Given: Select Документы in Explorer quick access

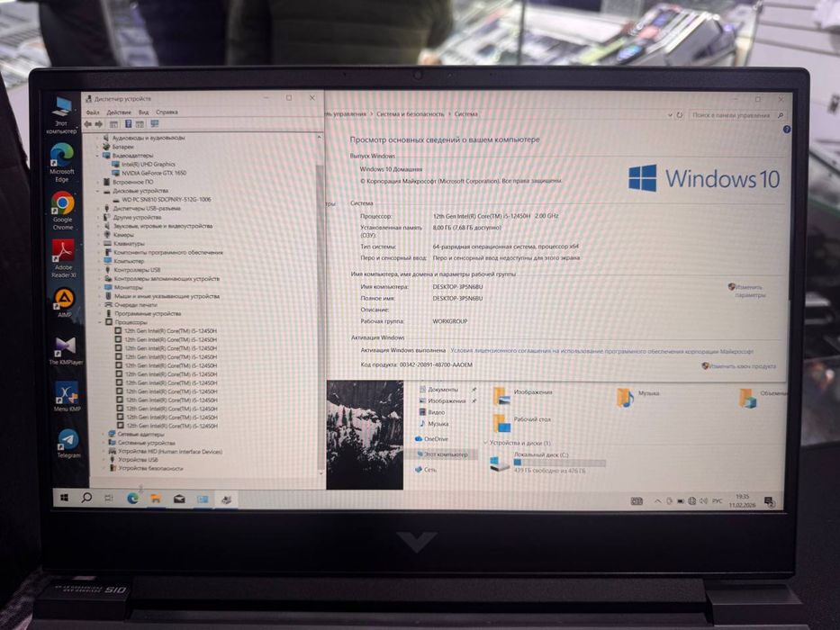Looking at the screenshot, I should pos(439,390).
